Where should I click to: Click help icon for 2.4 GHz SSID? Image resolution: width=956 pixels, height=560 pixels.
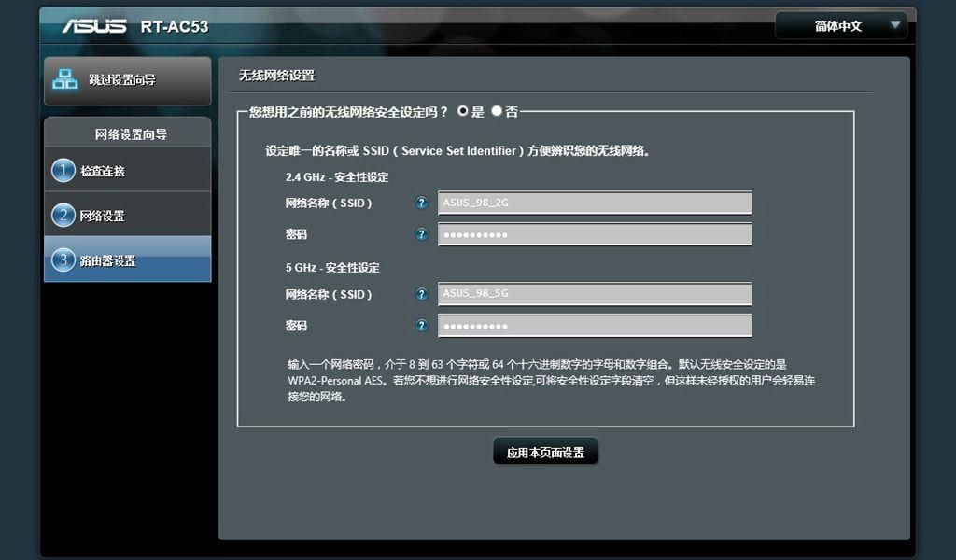click(421, 203)
